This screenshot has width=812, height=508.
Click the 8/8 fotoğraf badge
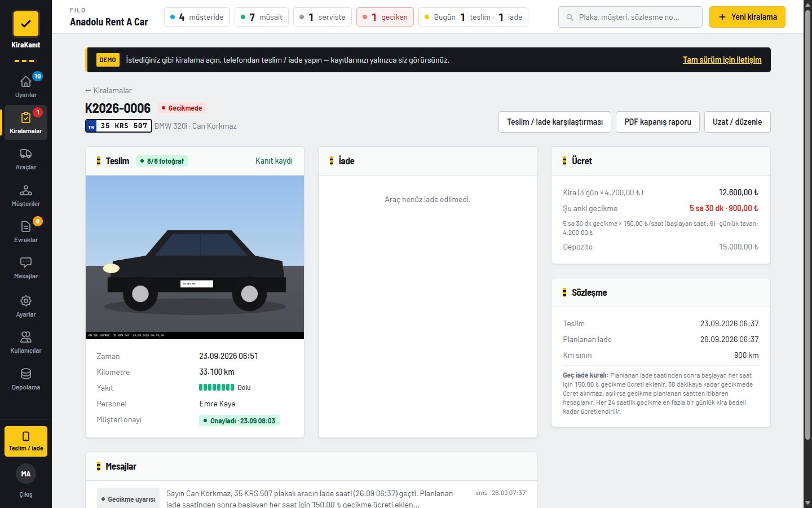[162, 161]
